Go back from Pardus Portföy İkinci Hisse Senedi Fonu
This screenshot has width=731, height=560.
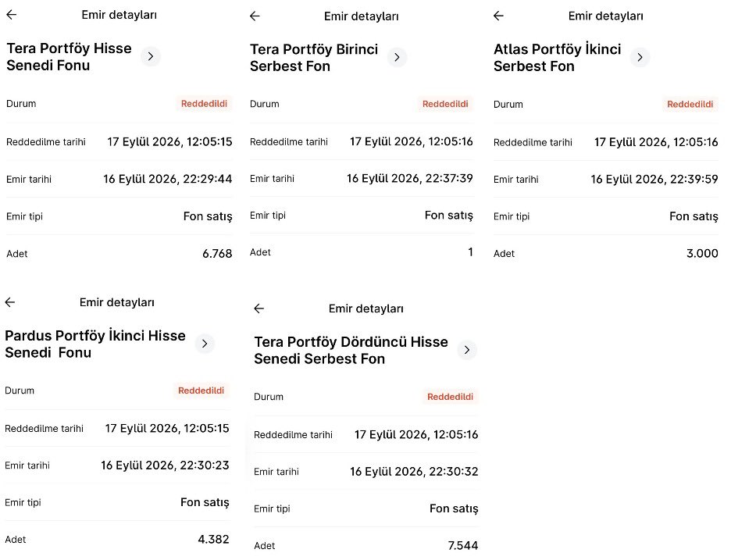(10, 302)
